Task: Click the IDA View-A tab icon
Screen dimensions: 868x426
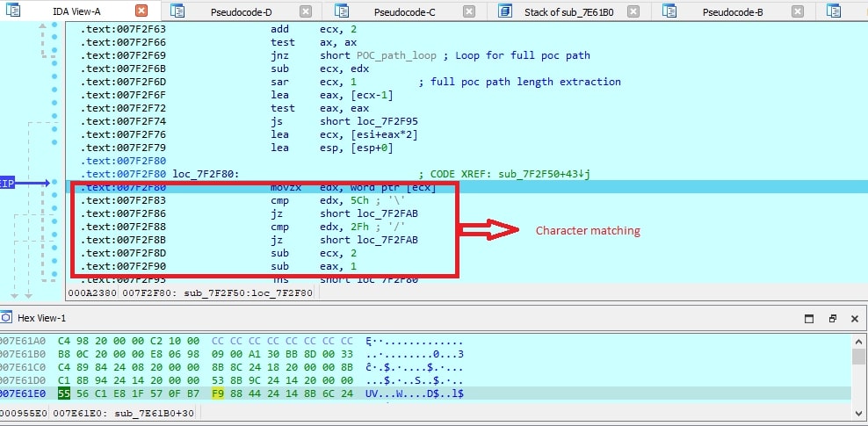Action: point(12,10)
